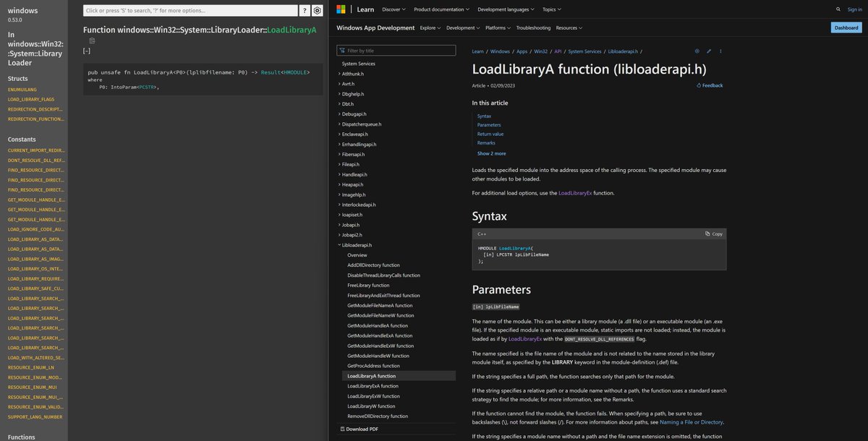Screen dimensions: 868x441
Task: Open the Development dropdown in Windows App Development
Action: pyautogui.click(x=463, y=27)
